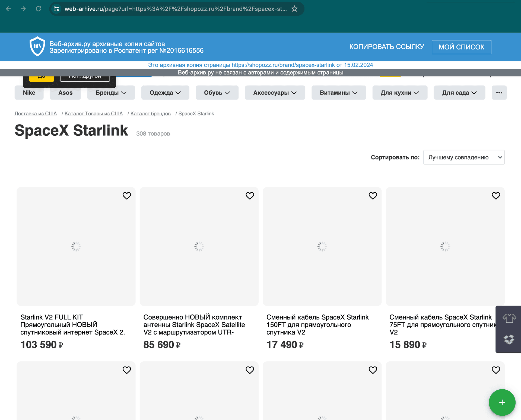Toggle heart on 150FT replacement cable product
521x420 pixels.
point(373,196)
